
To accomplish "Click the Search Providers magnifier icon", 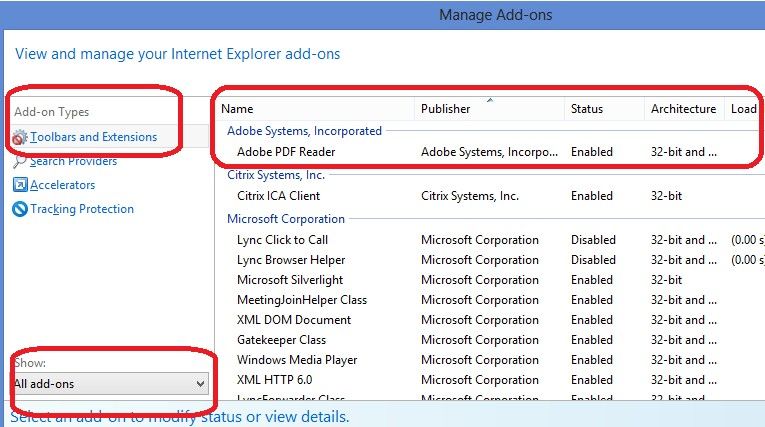I will tap(20, 161).
